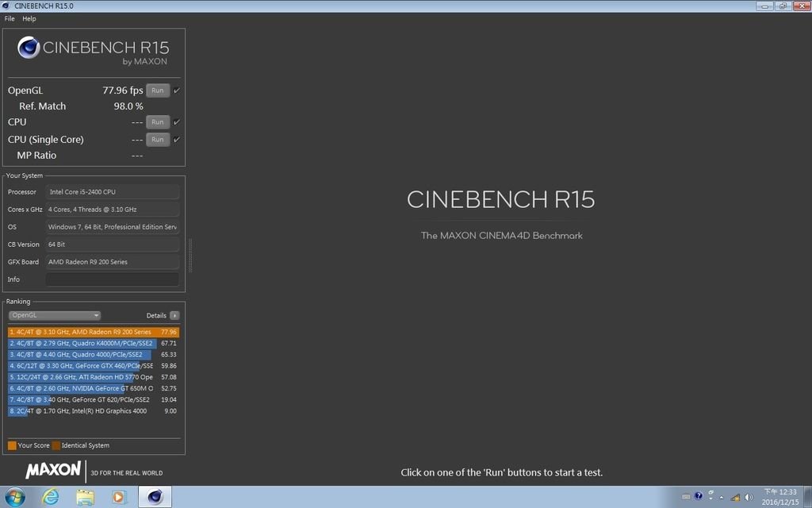Open the Help menu

click(29, 19)
